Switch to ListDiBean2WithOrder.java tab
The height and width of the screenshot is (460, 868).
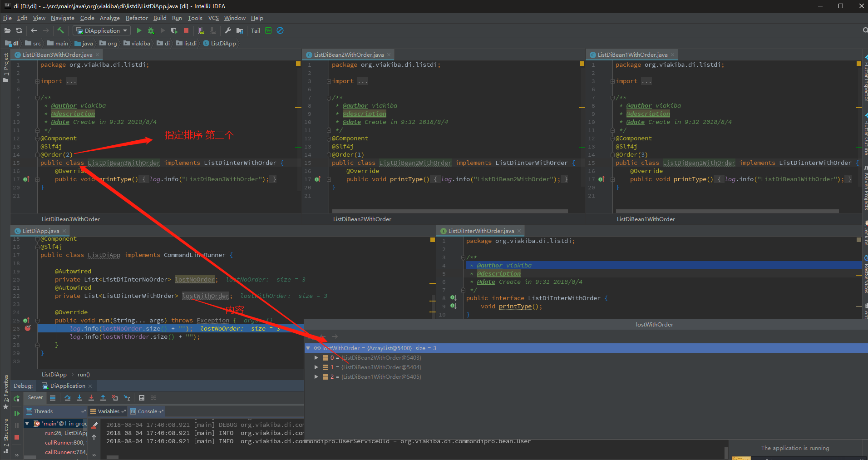349,54
